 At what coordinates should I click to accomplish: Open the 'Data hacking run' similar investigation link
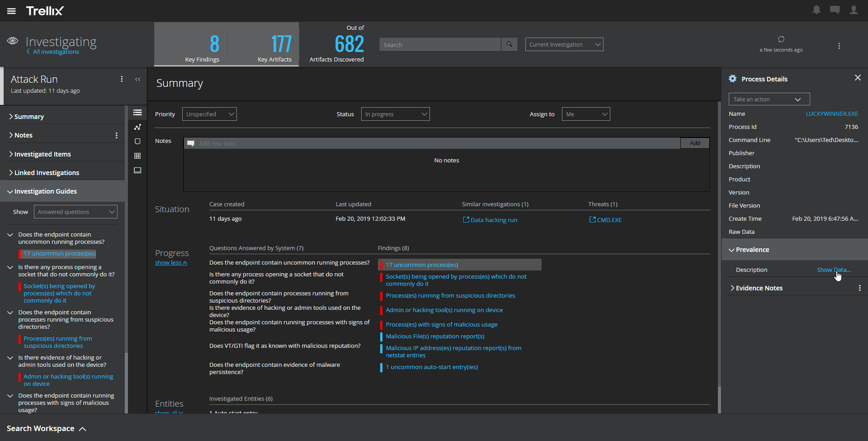[x=493, y=220]
